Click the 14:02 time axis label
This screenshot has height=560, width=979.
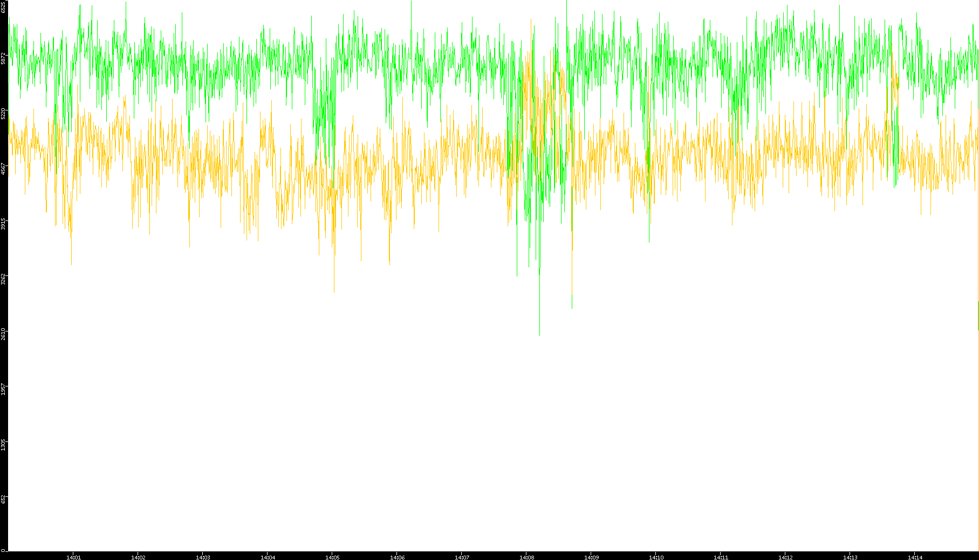138,557
